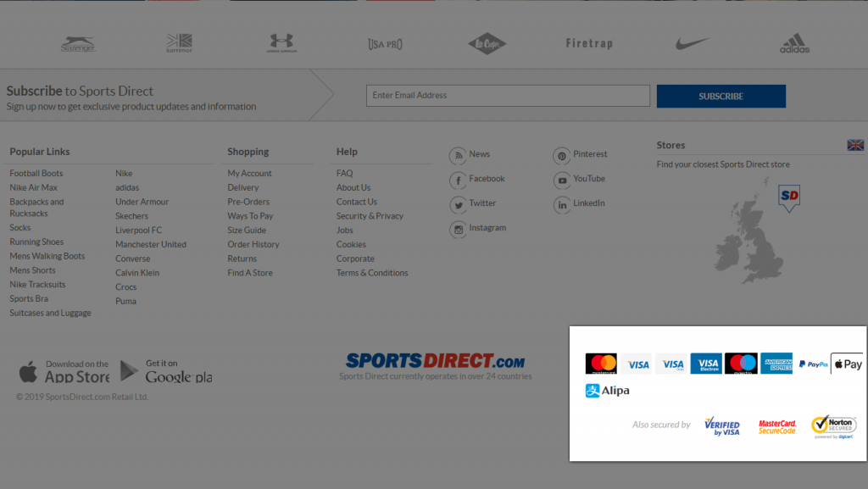Image resolution: width=868 pixels, height=489 pixels.
Task: Open the Download on the App Store badge
Action: pos(64,370)
